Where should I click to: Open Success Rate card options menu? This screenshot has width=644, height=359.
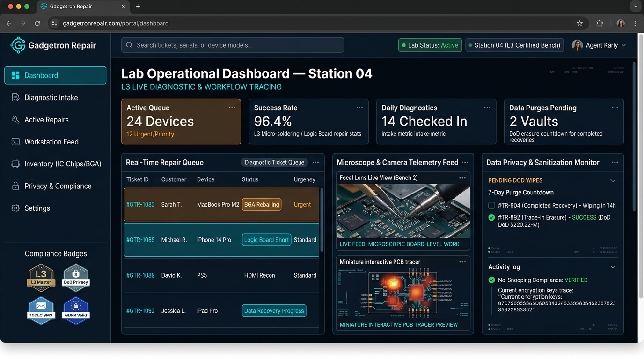point(359,108)
